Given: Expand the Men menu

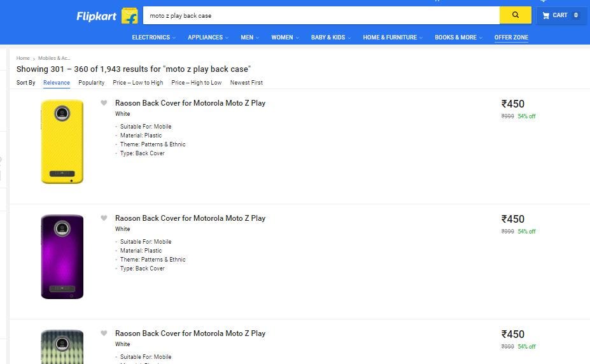Looking at the screenshot, I should click(249, 37).
